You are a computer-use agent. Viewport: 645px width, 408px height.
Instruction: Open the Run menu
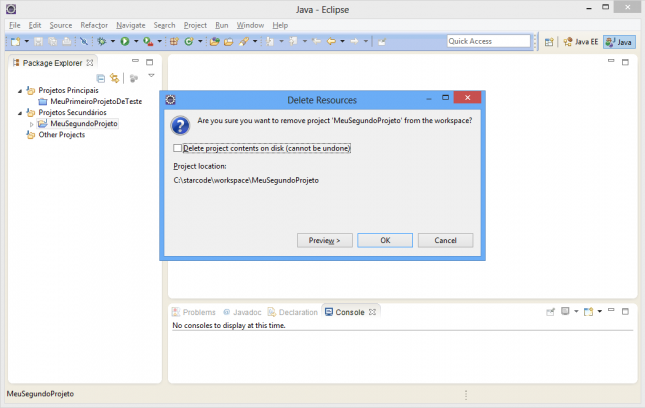[222, 26]
